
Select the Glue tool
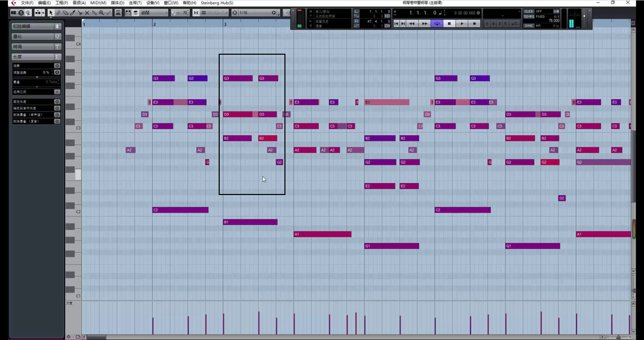coord(94,13)
